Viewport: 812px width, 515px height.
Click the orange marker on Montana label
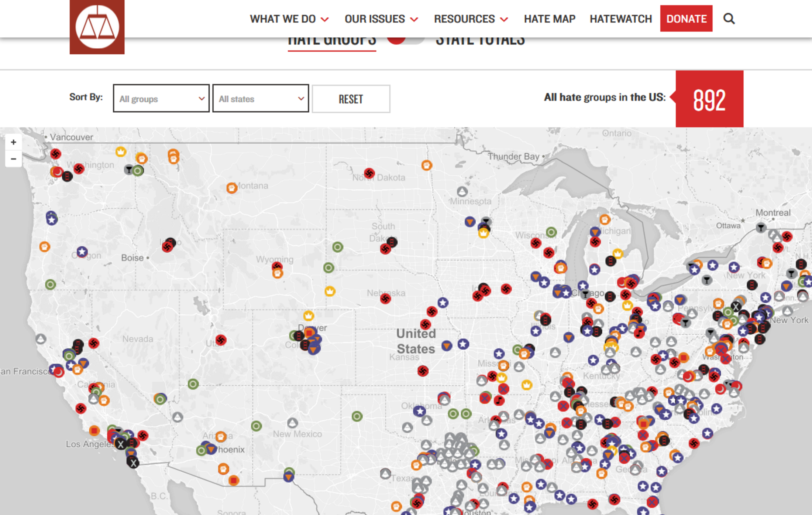point(231,188)
